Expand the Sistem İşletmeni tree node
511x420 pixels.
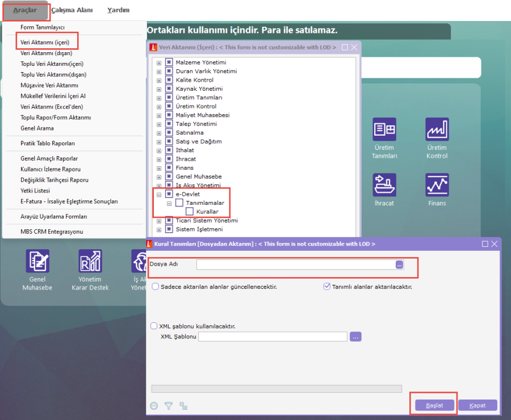159,230
